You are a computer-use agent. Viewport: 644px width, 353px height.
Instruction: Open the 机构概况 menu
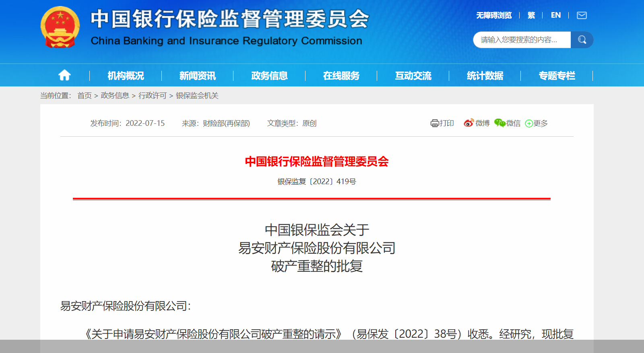click(126, 76)
